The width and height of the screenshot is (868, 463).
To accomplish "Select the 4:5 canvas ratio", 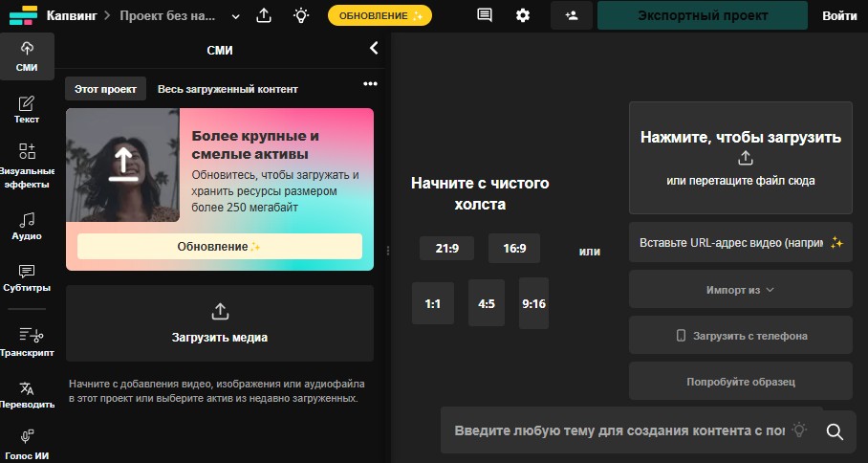I will point(487,303).
